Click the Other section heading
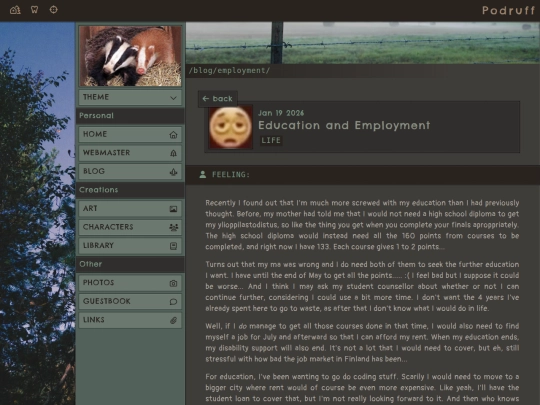The image size is (540, 405). (91, 264)
